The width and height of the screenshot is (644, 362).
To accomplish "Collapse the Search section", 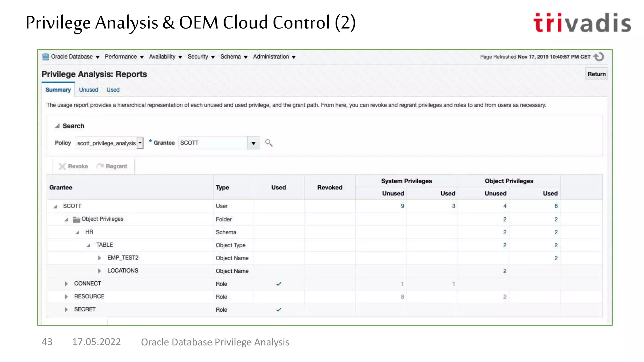I will pos(57,126).
